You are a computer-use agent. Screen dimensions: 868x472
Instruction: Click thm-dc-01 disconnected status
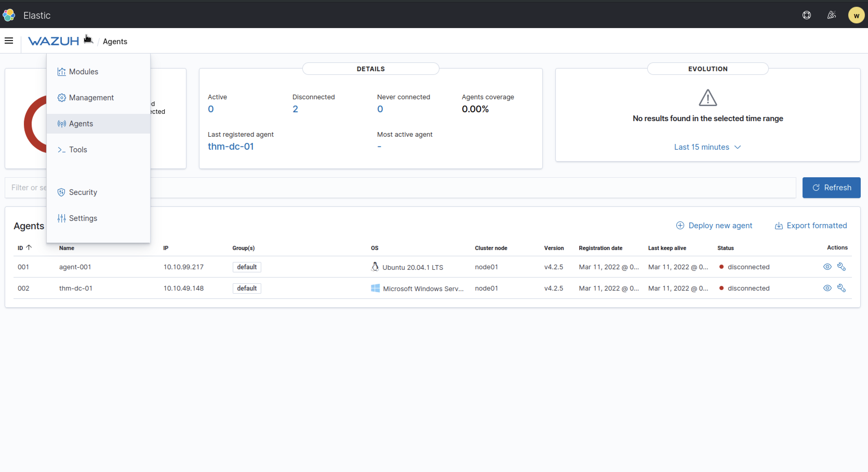point(744,288)
